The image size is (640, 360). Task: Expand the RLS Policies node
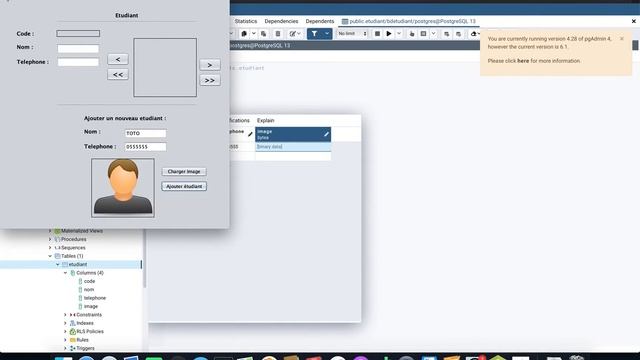65,331
